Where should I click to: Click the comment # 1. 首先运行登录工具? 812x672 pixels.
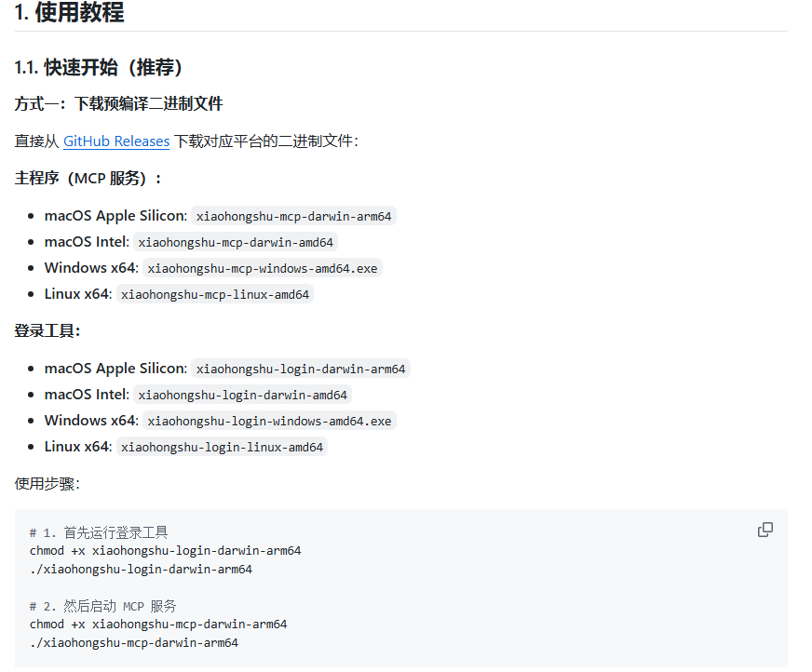pos(99,532)
